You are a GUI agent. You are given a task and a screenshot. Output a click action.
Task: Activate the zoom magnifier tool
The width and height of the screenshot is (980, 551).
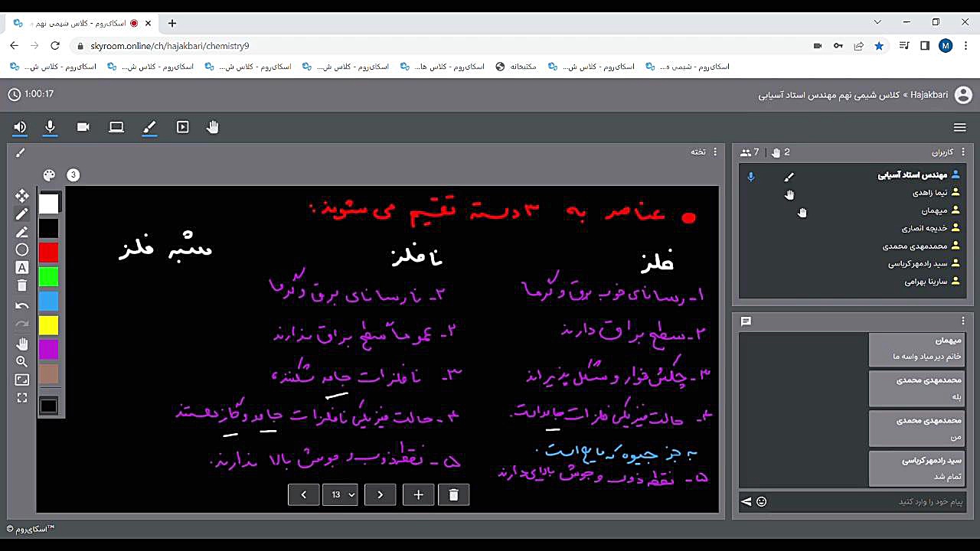point(22,361)
